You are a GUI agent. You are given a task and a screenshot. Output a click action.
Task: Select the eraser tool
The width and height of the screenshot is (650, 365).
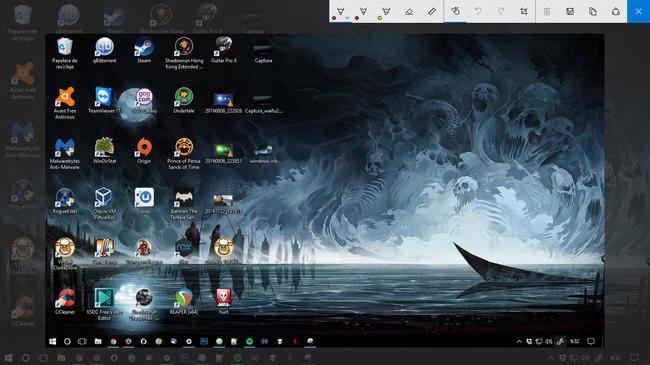409,11
